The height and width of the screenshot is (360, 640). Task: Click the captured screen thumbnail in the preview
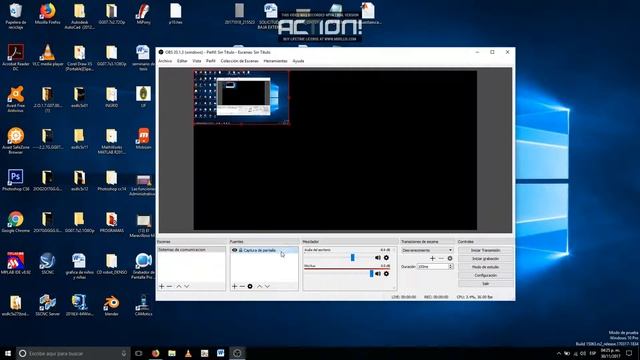tap(241, 97)
